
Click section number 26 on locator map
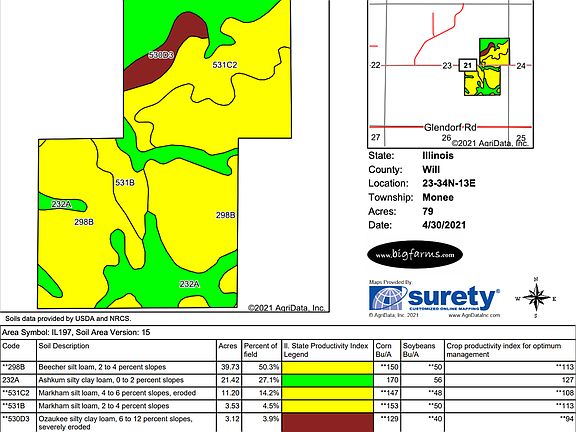coord(446,138)
